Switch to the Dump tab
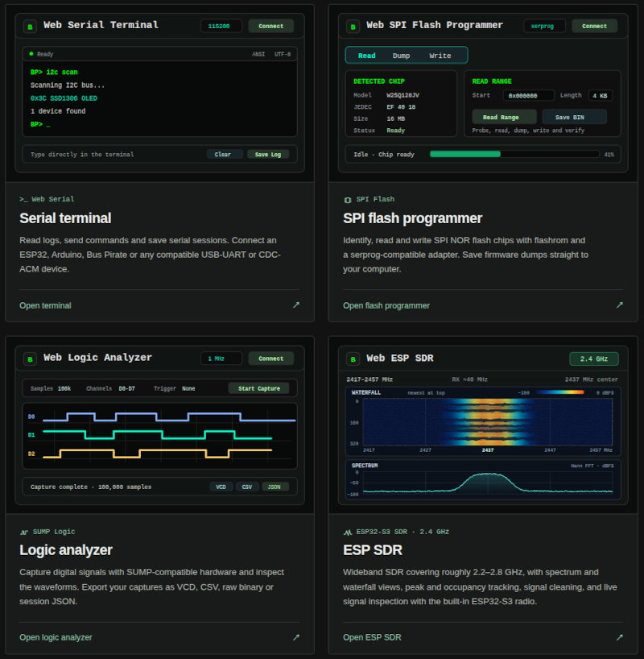 pyautogui.click(x=401, y=56)
